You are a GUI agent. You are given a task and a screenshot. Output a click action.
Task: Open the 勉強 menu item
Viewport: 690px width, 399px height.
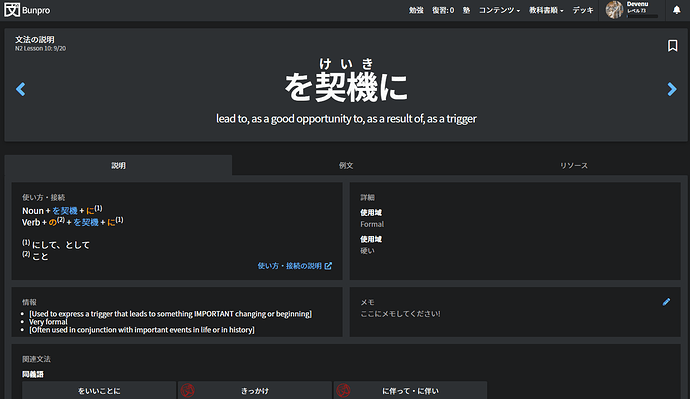click(x=416, y=10)
